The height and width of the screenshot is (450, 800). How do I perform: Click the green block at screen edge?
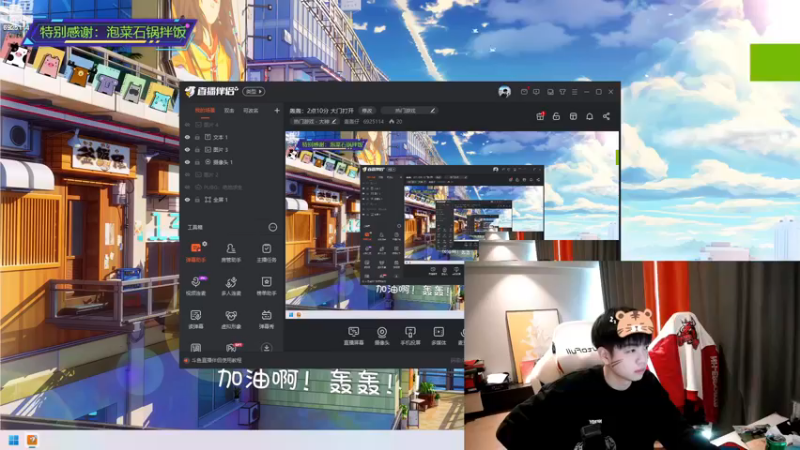774,62
